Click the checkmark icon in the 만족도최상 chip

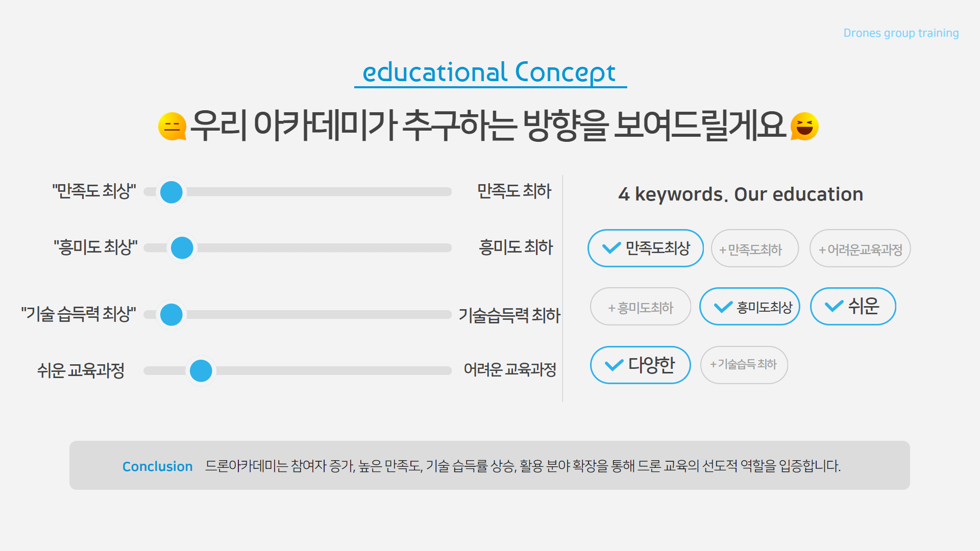(611, 248)
